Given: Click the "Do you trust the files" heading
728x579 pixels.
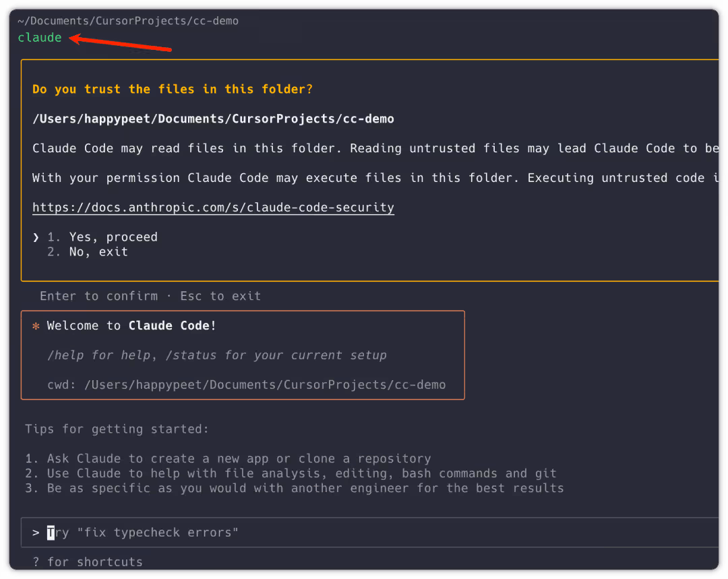Looking at the screenshot, I should pos(173,89).
